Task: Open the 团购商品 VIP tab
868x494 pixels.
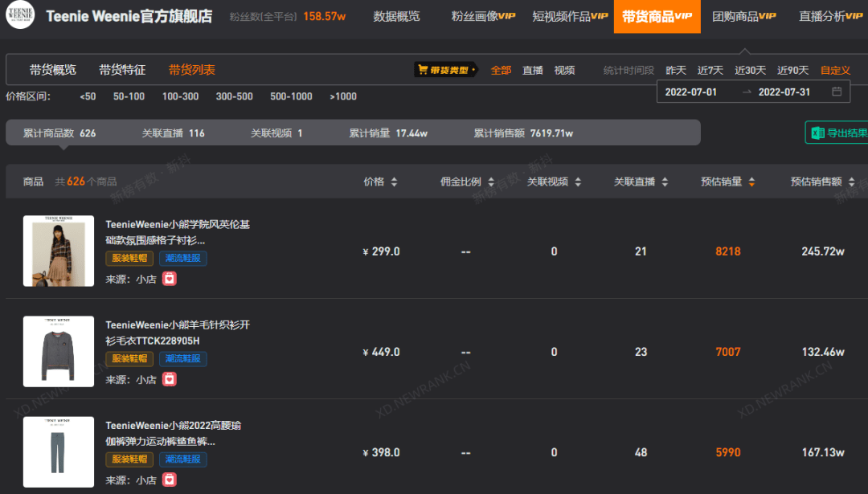Action: tap(744, 17)
